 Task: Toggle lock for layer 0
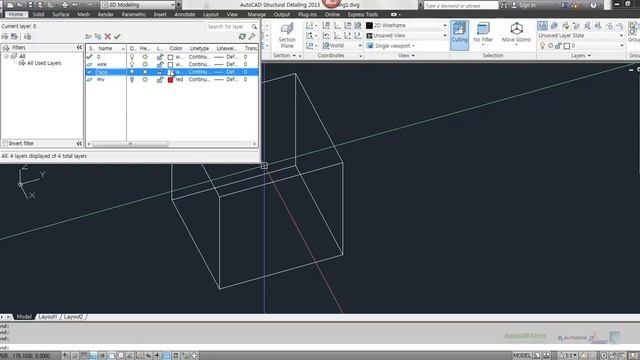click(x=160, y=57)
